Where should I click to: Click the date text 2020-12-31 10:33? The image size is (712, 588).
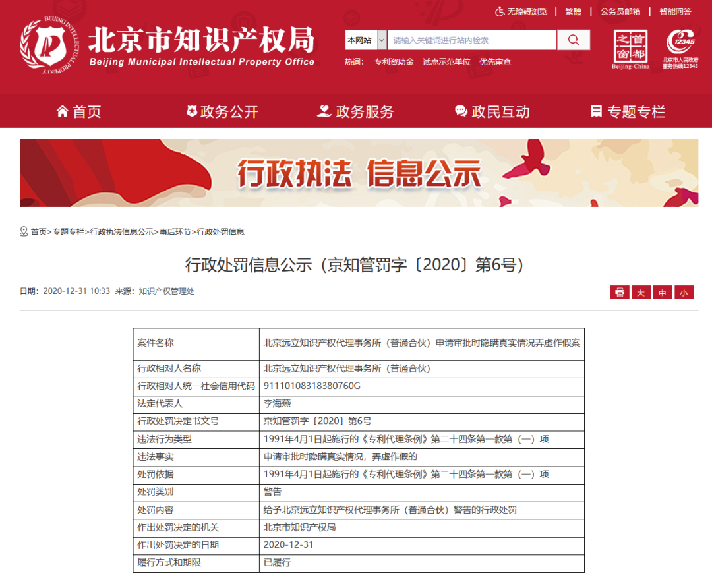[76, 291]
